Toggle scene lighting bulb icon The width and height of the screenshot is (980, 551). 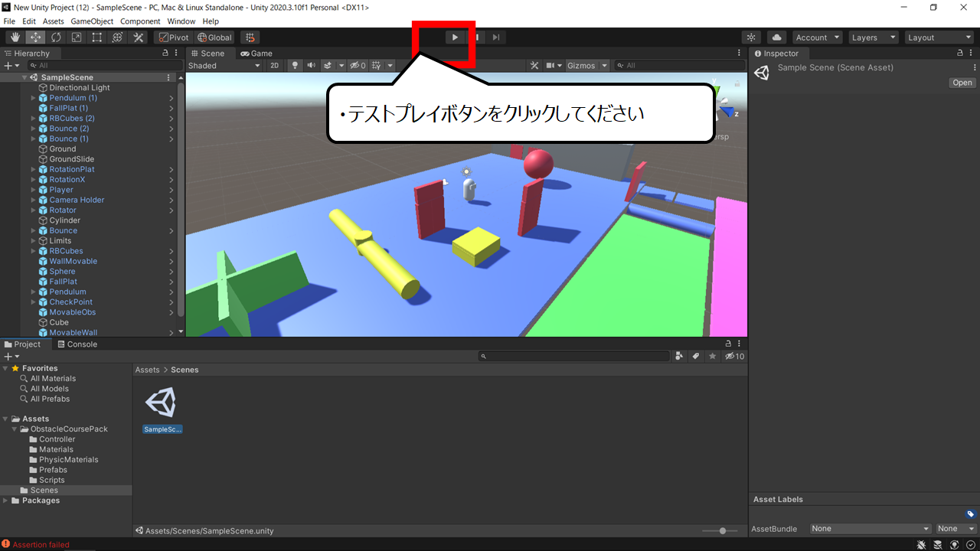[x=295, y=66]
